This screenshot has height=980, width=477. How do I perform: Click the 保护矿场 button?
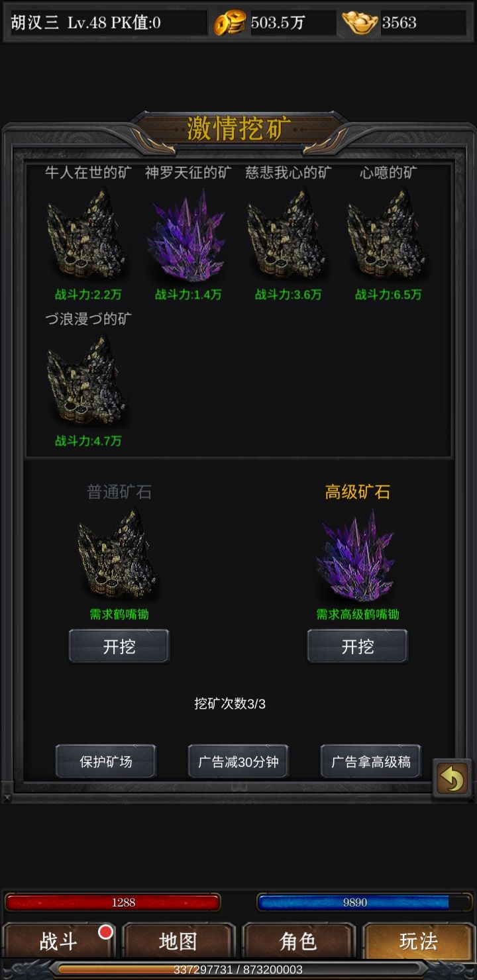coord(106,761)
